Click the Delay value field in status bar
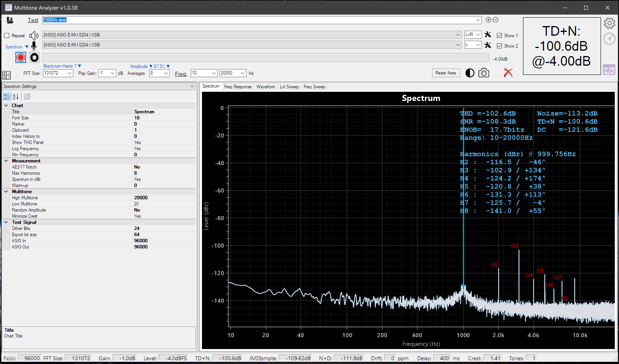The width and height of the screenshot is (619, 364). [x=442, y=358]
